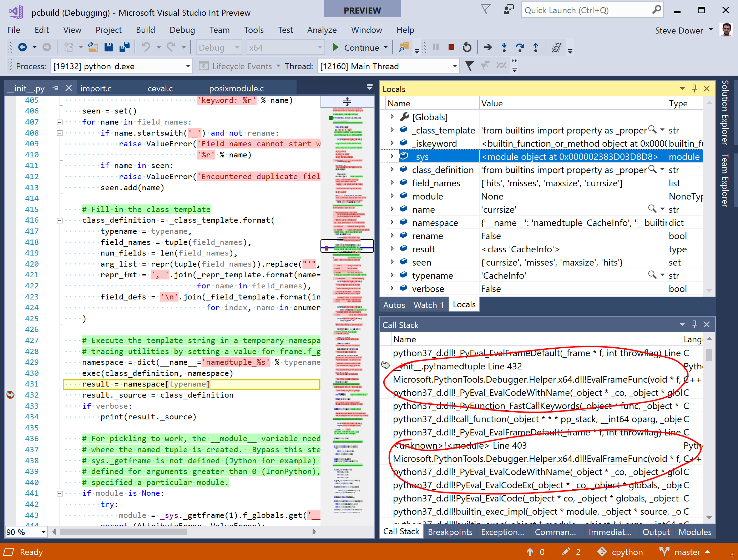Click the Restart debugging icon

pyautogui.click(x=467, y=47)
